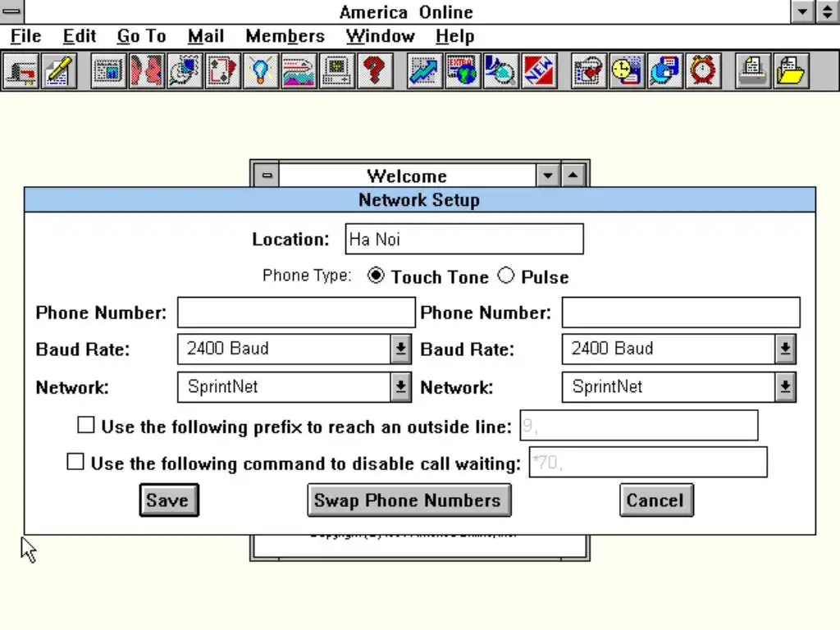This screenshot has width=840, height=630.
Task: Click the Save button
Action: [x=169, y=500]
